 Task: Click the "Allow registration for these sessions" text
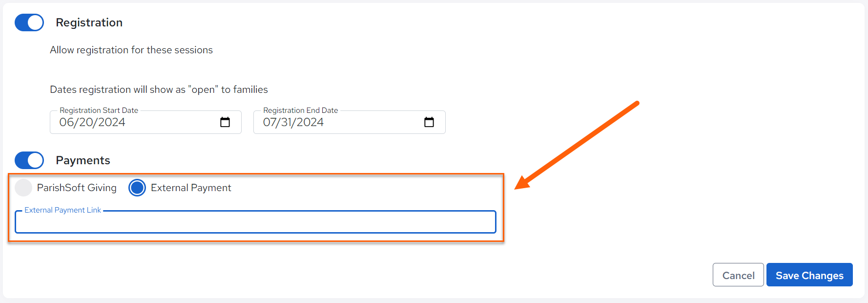click(x=131, y=50)
